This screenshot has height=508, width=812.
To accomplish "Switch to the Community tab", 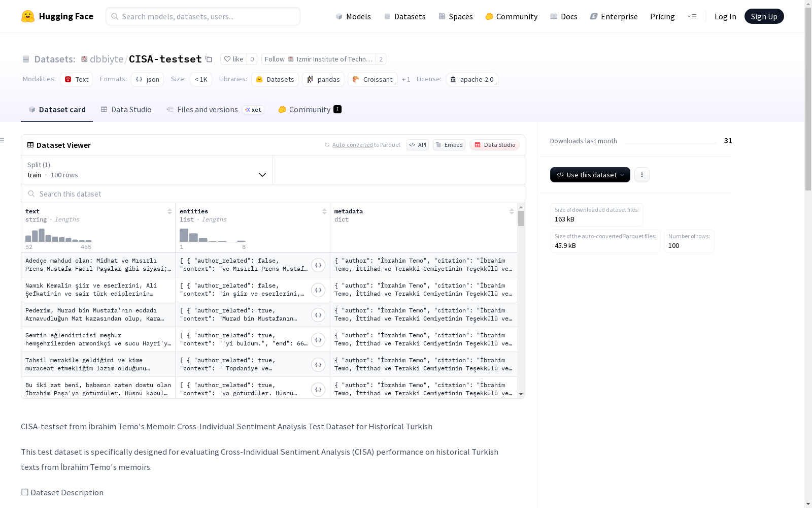I will [x=310, y=109].
